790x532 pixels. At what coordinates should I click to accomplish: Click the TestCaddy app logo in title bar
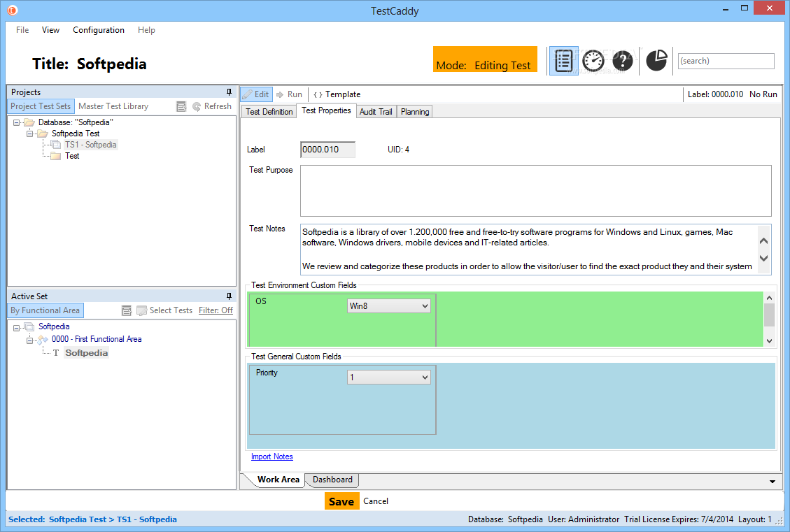coord(12,10)
